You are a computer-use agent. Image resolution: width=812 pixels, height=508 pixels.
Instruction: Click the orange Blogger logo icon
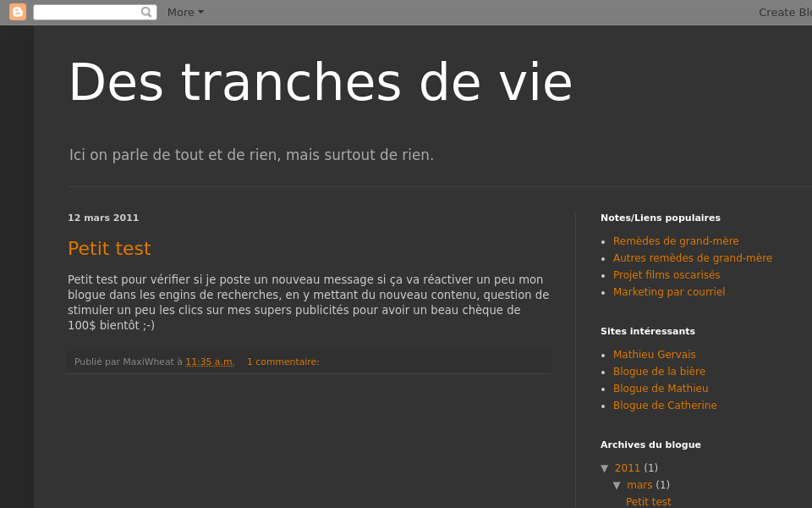click(18, 12)
